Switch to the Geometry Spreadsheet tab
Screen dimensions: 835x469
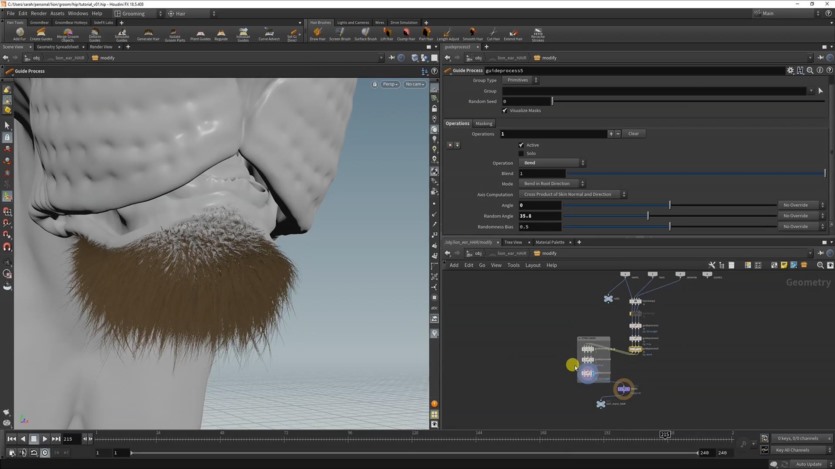58,47
